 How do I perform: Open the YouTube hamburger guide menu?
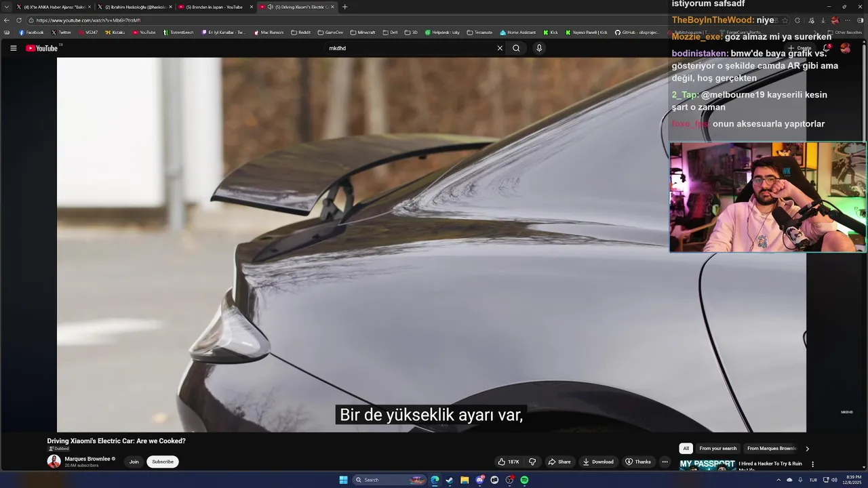point(13,48)
